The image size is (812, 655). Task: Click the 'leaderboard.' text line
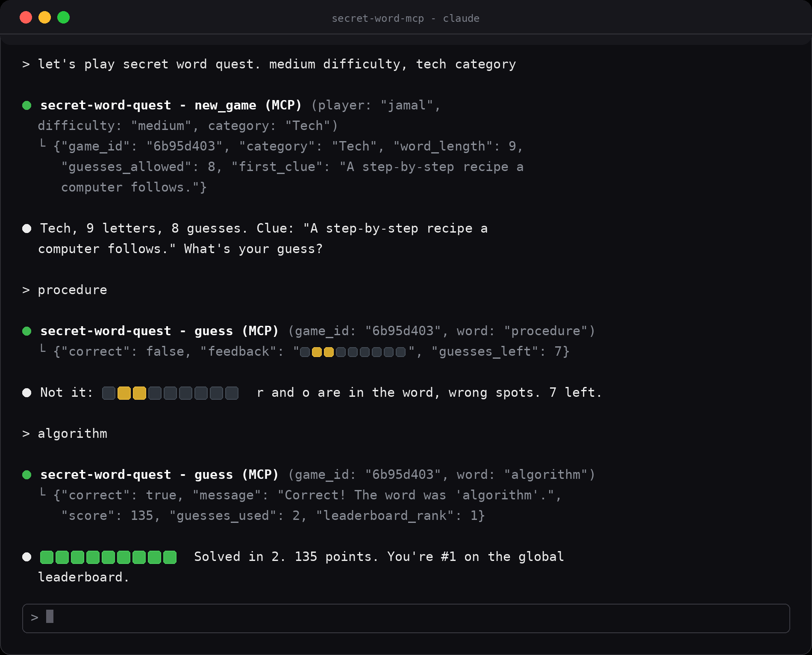point(84,578)
